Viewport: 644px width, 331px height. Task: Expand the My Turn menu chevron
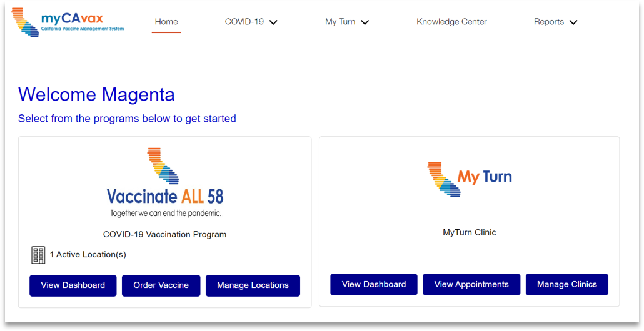point(365,22)
